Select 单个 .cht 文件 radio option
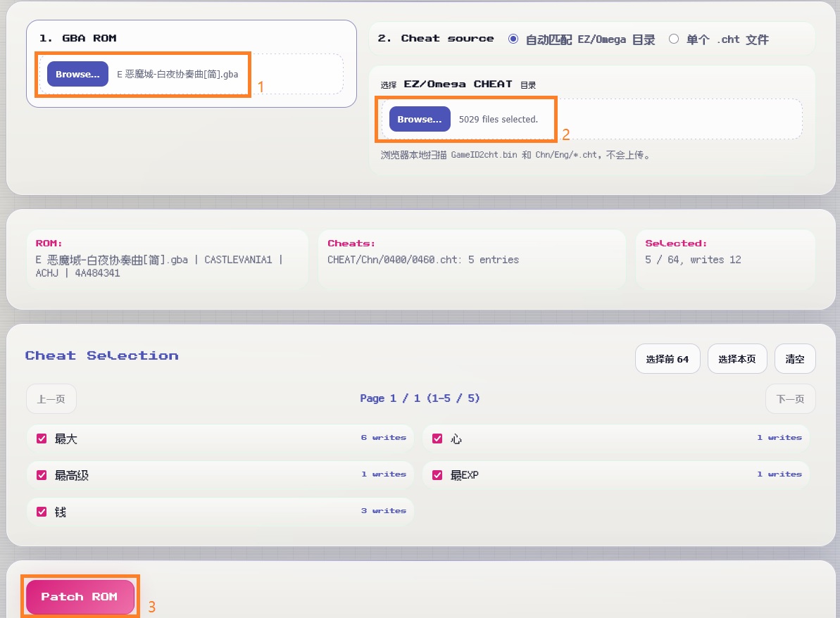840x618 pixels. tap(674, 39)
